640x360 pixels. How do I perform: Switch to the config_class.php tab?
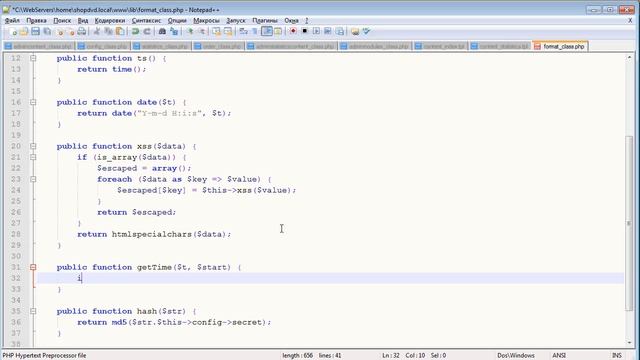[104, 47]
